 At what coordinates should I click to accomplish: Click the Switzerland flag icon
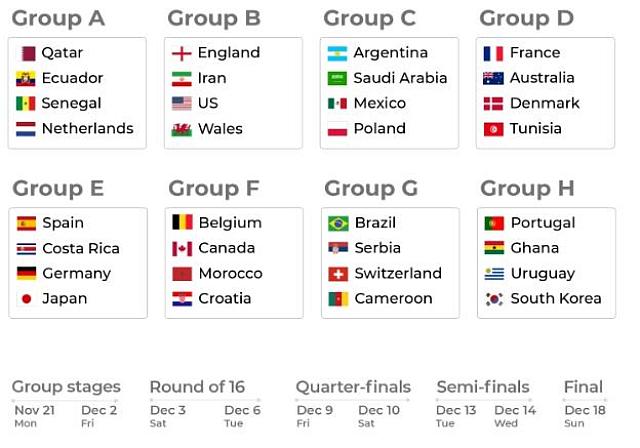click(x=338, y=274)
